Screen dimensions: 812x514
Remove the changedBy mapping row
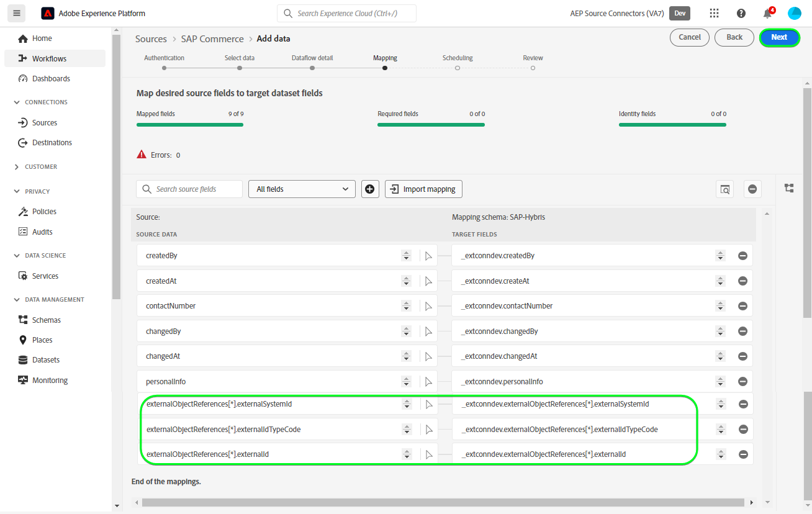[742, 331]
